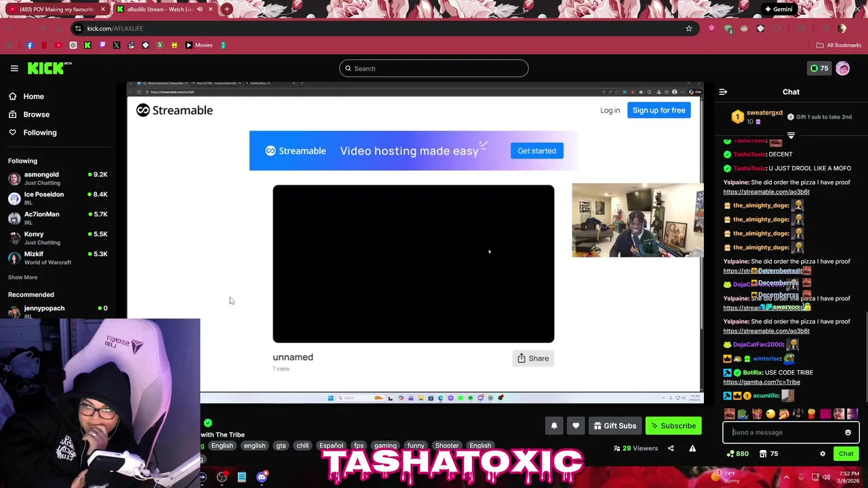Image resolution: width=868 pixels, height=488 pixels.
Task: Open asmongold's channel in Following list
Action: tap(58, 178)
